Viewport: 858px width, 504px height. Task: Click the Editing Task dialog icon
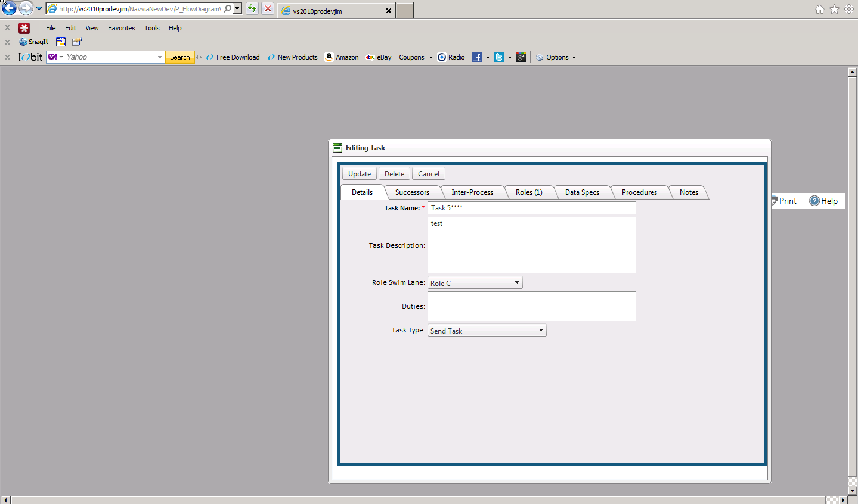(337, 148)
